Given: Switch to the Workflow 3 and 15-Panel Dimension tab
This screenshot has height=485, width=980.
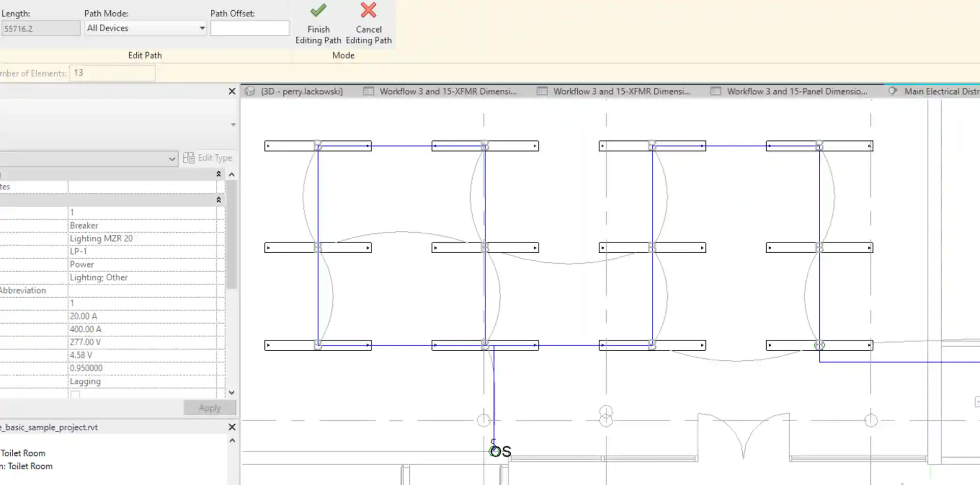Looking at the screenshot, I should pos(796,91).
